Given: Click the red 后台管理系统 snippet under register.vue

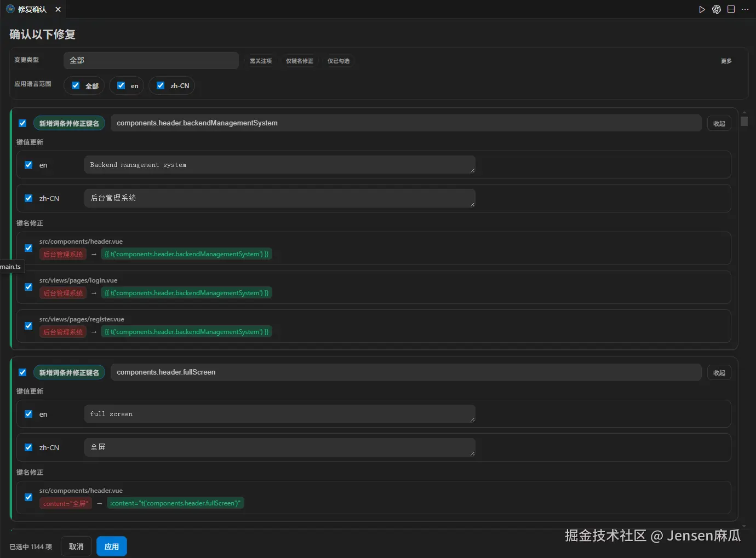Looking at the screenshot, I should coord(63,332).
